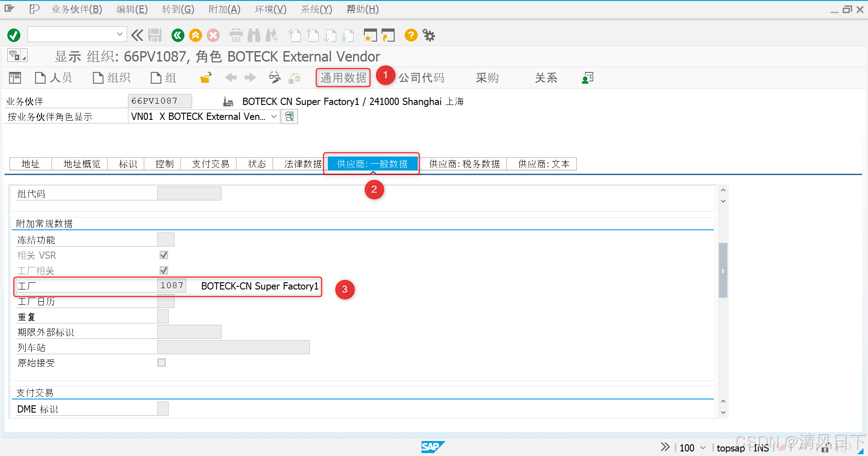Switch to 法律数据 tab
Image resolution: width=868 pixels, height=456 pixels.
tap(302, 164)
